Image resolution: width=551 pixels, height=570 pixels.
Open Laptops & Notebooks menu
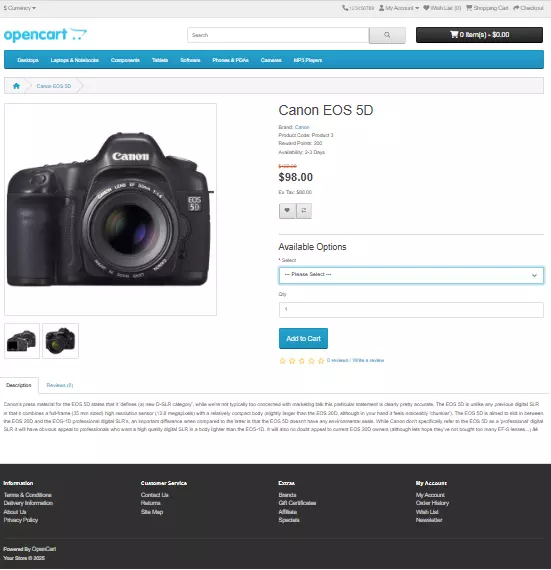click(75, 60)
